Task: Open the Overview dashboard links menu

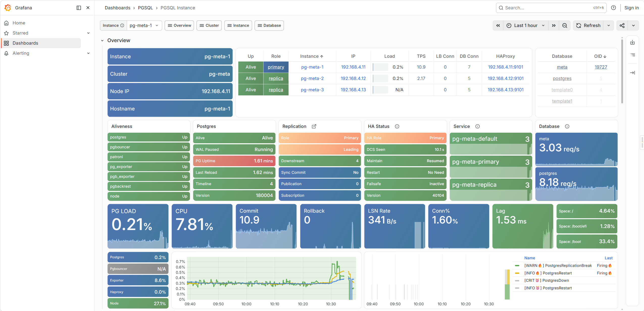Action: [x=179, y=25]
